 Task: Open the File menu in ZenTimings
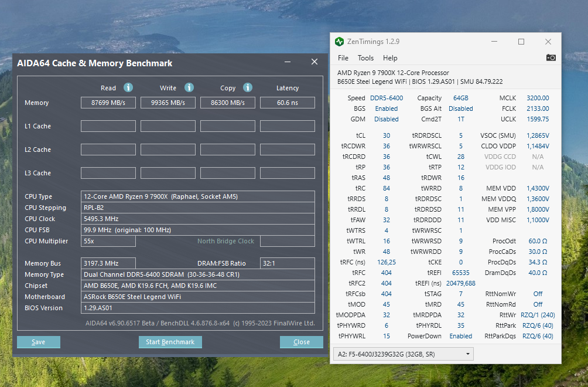[343, 58]
